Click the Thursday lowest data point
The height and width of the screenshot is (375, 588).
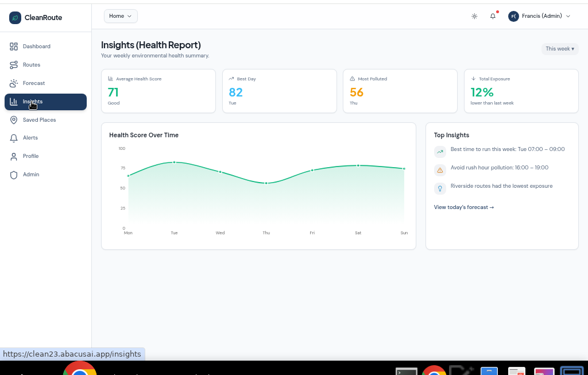point(266,183)
